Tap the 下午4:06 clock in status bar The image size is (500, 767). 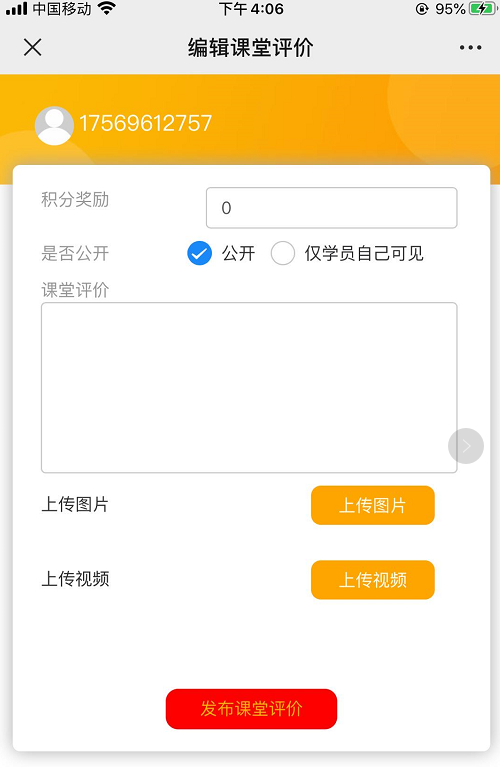tap(251, 9)
